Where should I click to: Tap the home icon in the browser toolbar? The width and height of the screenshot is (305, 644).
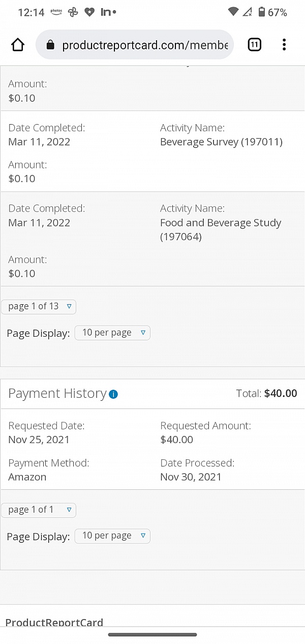pos(18,45)
